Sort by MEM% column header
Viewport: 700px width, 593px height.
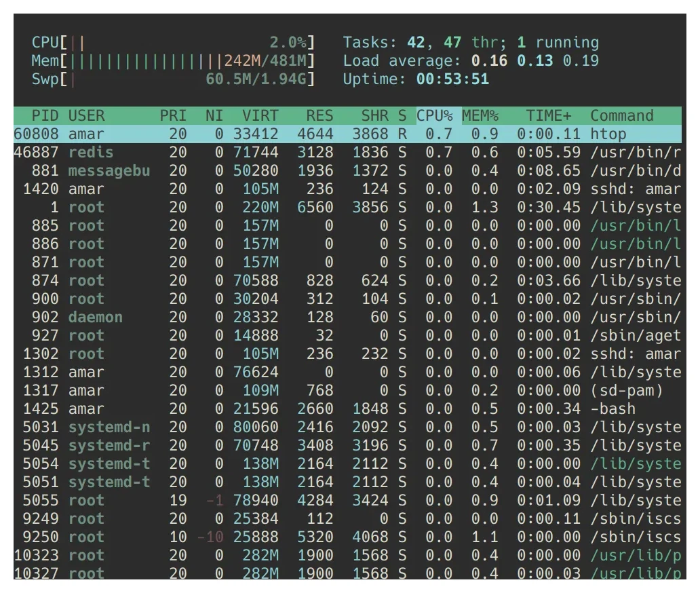(480, 115)
